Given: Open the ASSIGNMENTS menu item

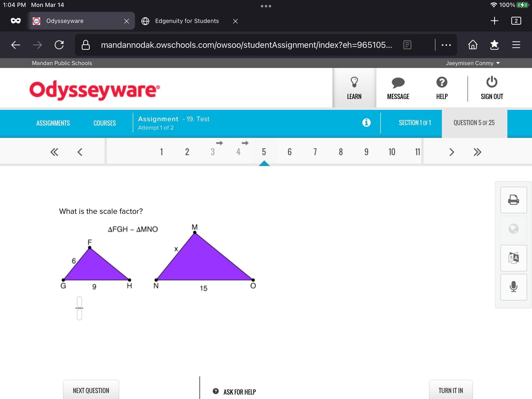Looking at the screenshot, I should point(53,123).
